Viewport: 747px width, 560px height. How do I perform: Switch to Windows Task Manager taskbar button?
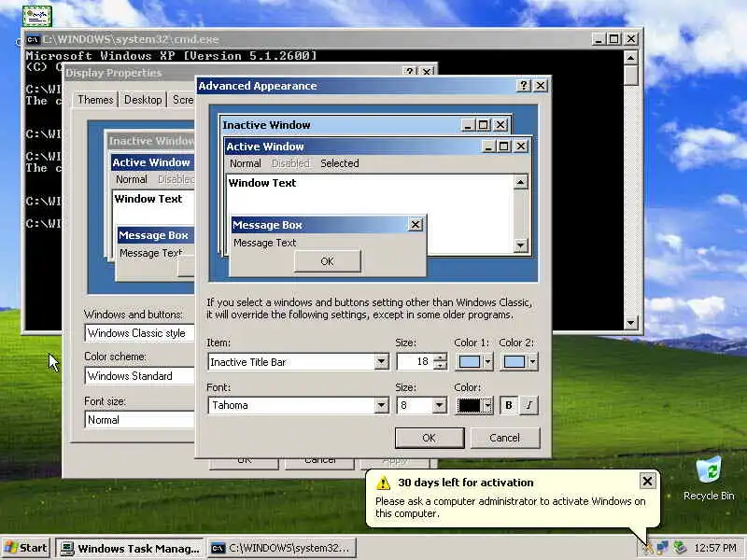click(x=130, y=549)
